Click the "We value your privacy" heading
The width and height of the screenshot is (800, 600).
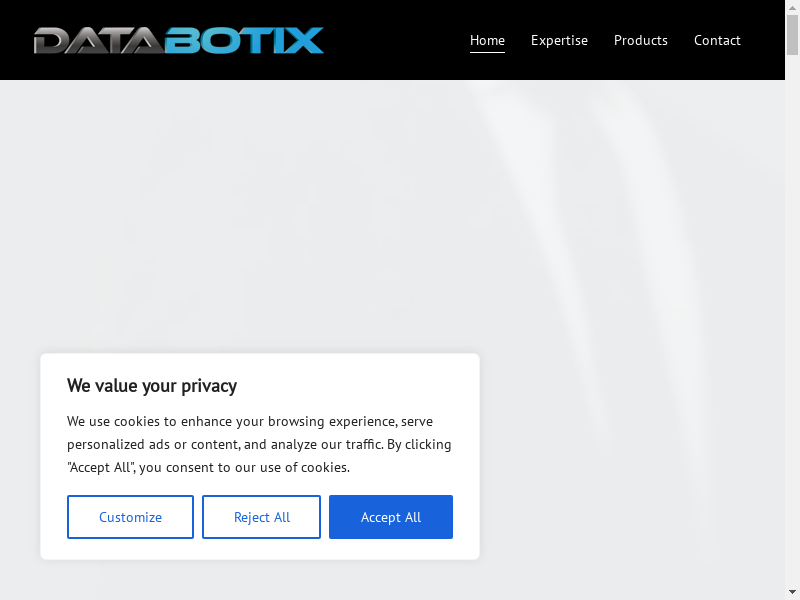152,386
